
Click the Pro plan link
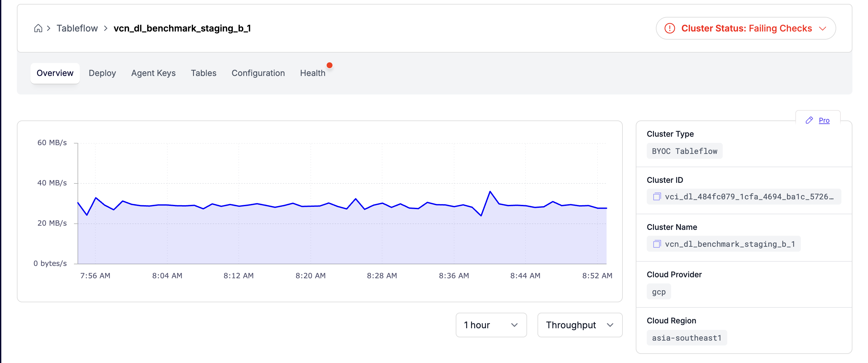coord(824,120)
